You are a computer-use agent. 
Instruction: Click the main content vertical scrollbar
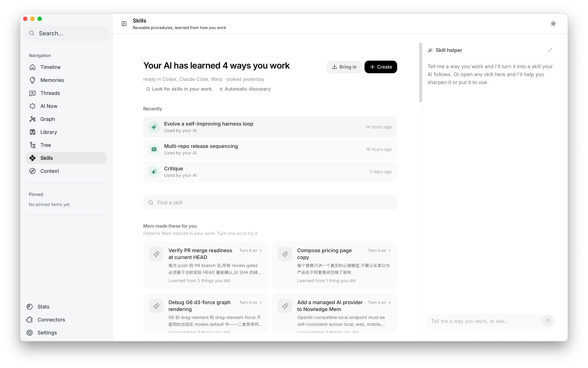tap(420, 73)
